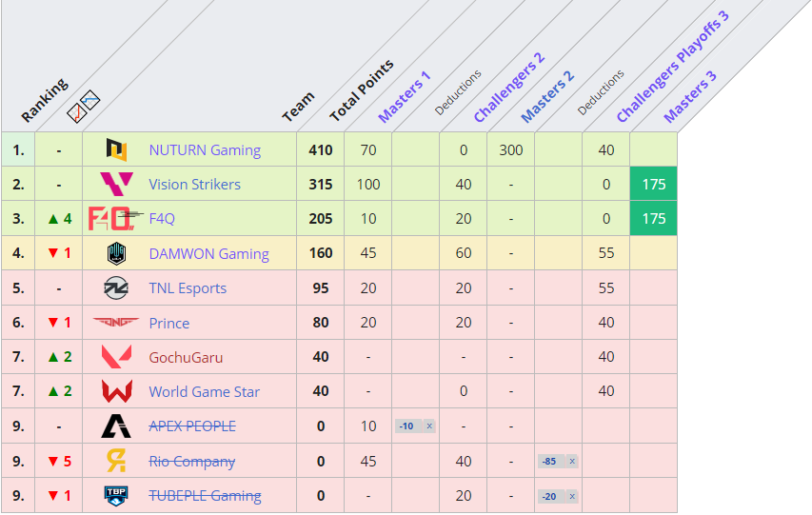
Task: Click NUTURN Gaming's 410 total points
Action: coord(321,150)
